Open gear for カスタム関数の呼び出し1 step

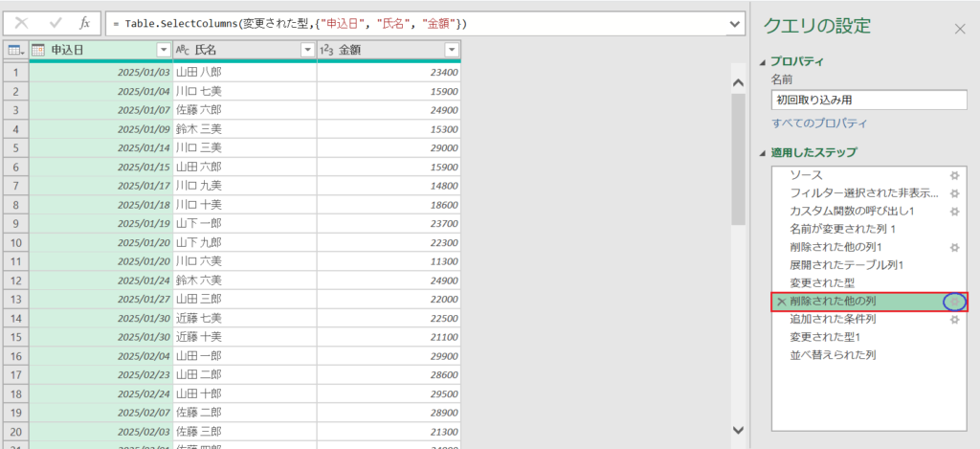coord(954,212)
